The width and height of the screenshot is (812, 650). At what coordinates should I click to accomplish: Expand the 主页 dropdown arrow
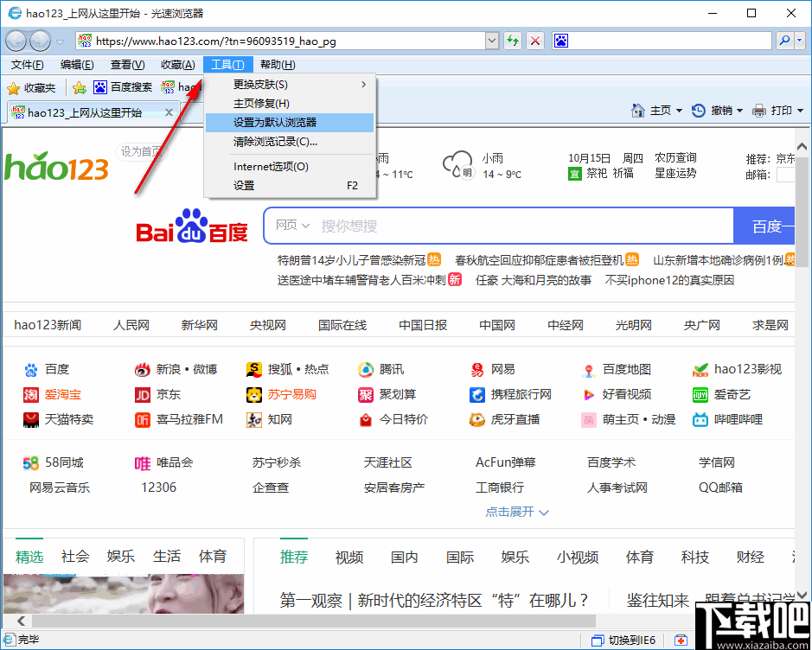(x=680, y=111)
